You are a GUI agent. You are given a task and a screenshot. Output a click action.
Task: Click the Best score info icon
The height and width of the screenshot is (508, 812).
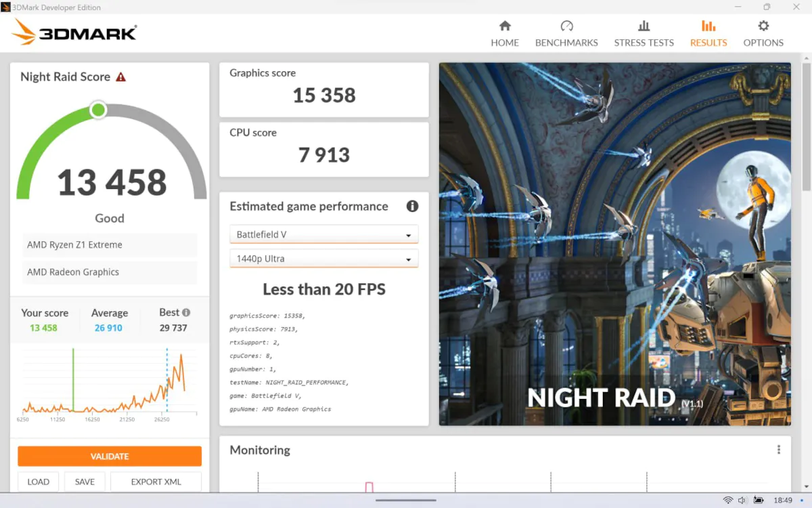click(186, 312)
